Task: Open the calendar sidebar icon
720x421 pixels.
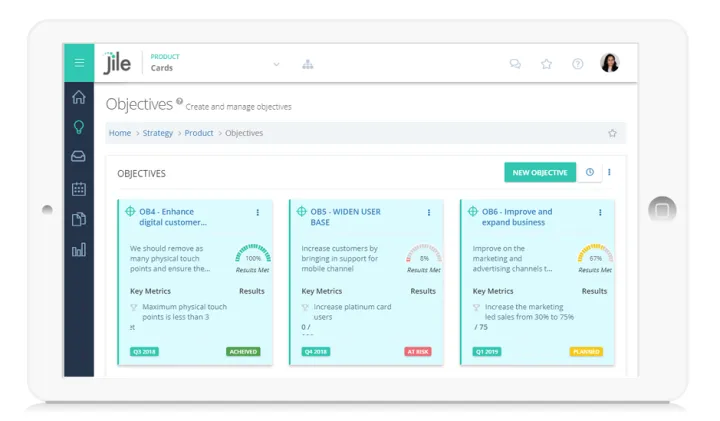Action: click(79, 188)
